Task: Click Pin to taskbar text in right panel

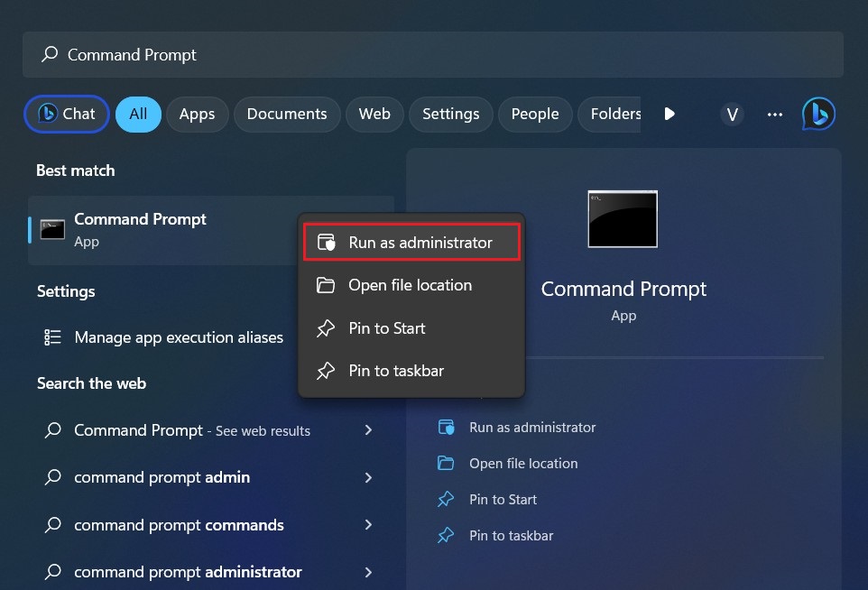Action: 512,535
